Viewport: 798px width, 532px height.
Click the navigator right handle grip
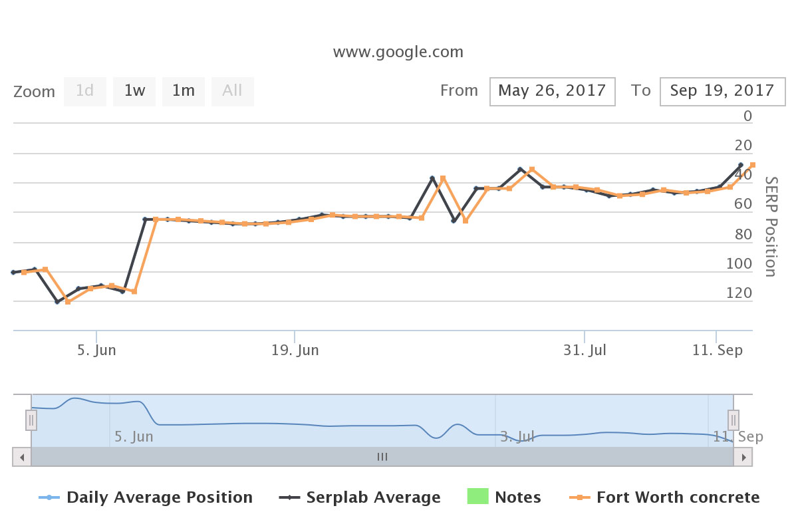click(x=733, y=420)
